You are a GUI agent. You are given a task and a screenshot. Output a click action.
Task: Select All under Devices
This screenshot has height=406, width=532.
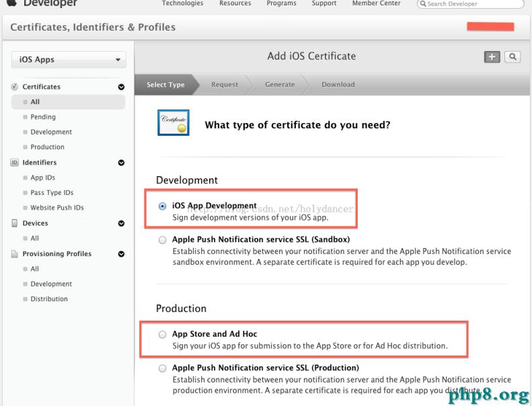point(34,239)
